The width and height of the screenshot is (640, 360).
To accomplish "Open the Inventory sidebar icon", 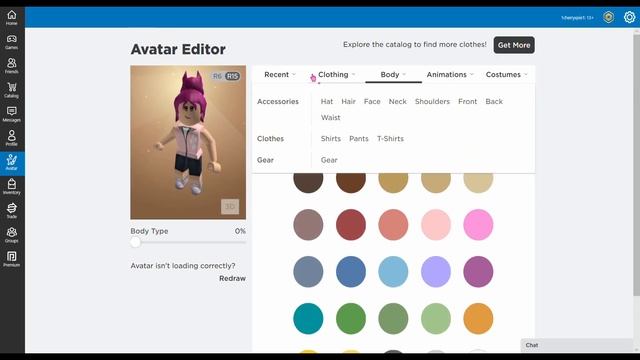I will 12,187.
